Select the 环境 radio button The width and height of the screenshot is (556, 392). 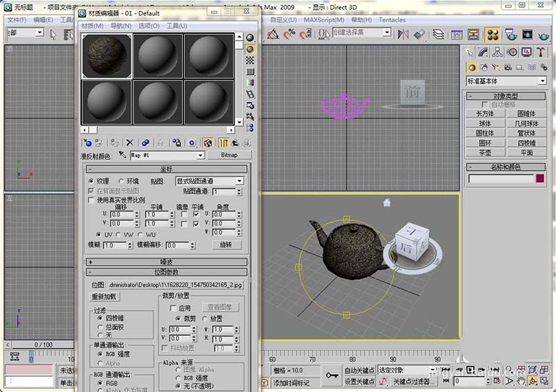tap(122, 181)
